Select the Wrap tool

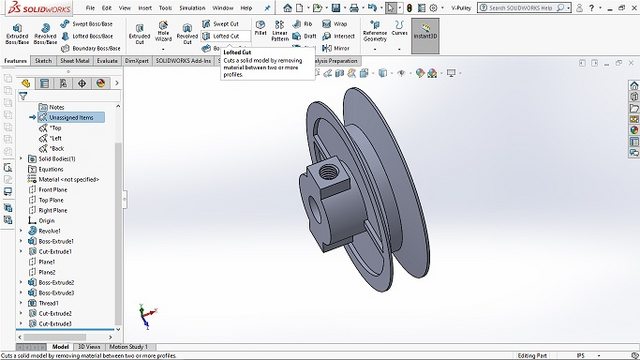click(x=334, y=24)
